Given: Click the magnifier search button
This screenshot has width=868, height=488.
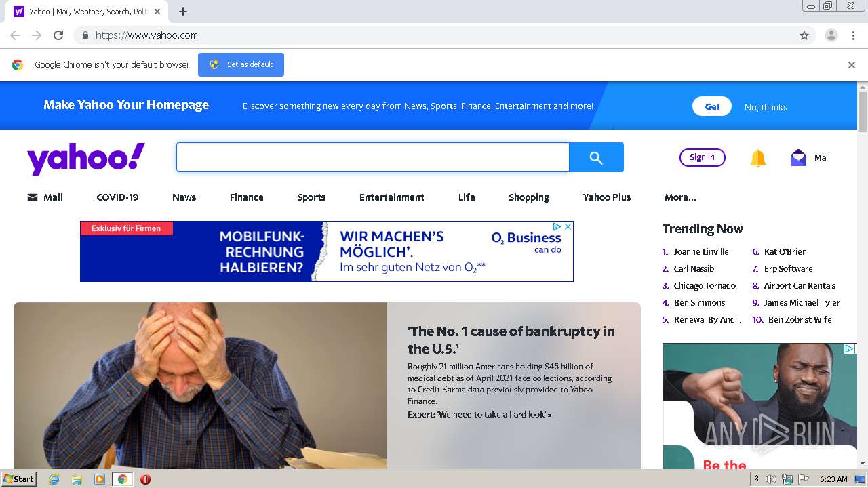Looking at the screenshot, I should pos(596,157).
